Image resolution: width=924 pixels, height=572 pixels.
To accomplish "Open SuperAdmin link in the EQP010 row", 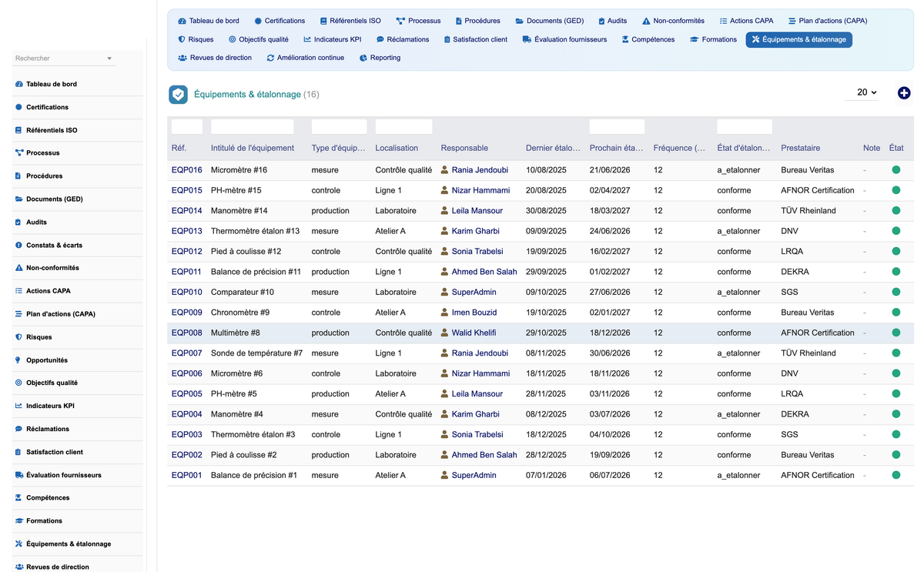I will click(474, 292).
